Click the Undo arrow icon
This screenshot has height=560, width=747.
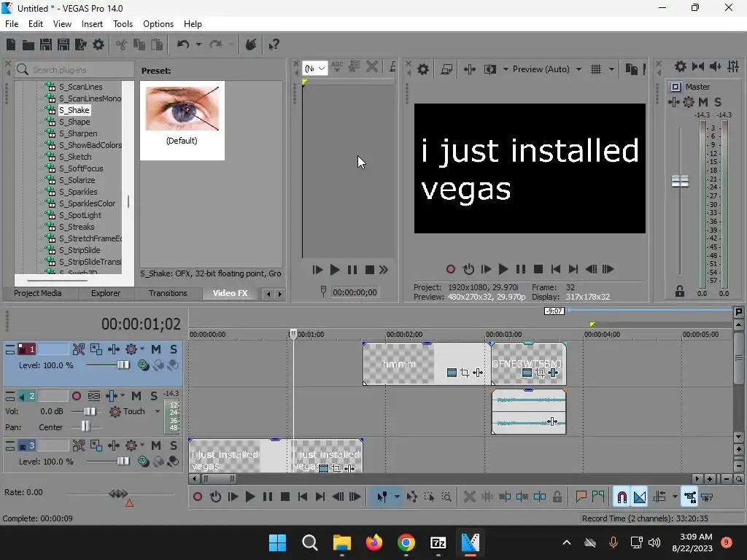tap(183, 44)
